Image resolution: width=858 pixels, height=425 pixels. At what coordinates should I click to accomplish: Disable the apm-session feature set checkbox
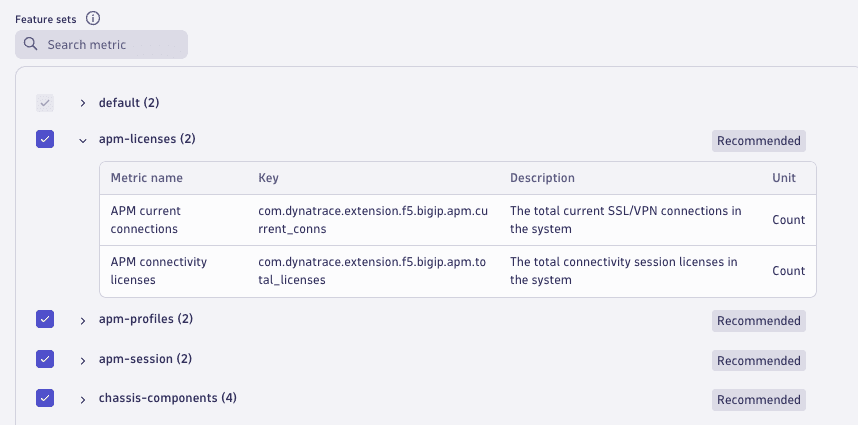click(x=45, y=359)
